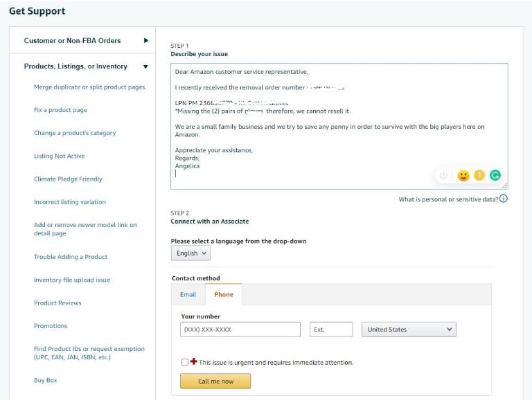
Task: Click the Ext. extension field
Action: pos(331,330)
